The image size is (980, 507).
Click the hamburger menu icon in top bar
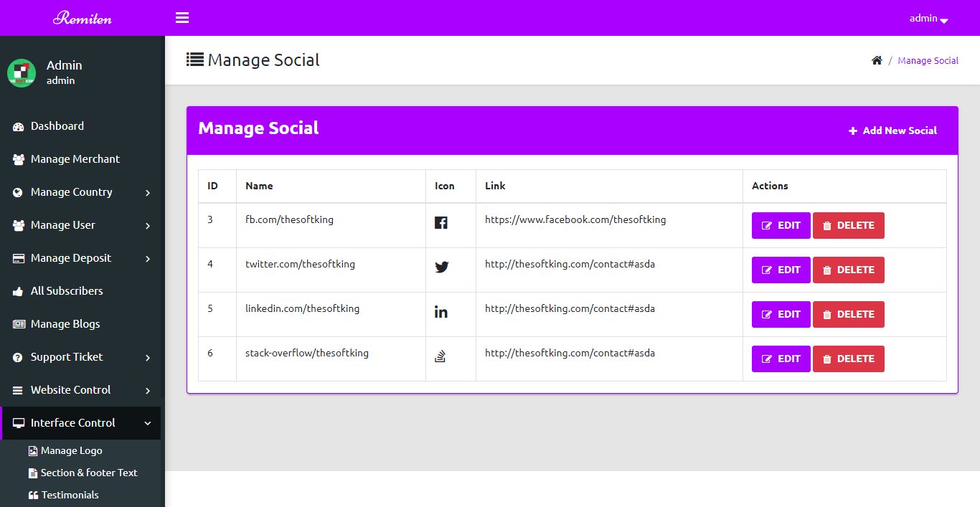click(x=182, y=18)
